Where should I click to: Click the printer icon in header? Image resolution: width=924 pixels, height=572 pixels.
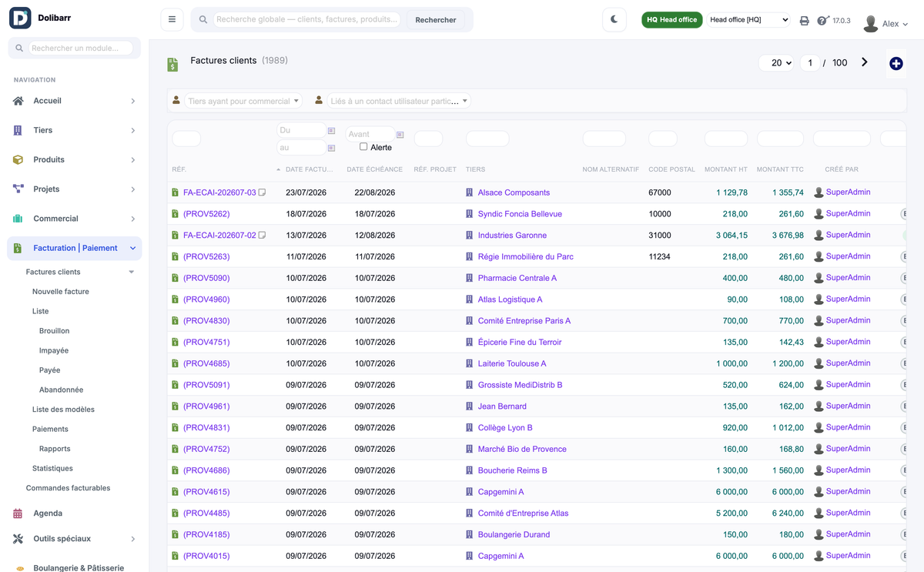point(804,21)
